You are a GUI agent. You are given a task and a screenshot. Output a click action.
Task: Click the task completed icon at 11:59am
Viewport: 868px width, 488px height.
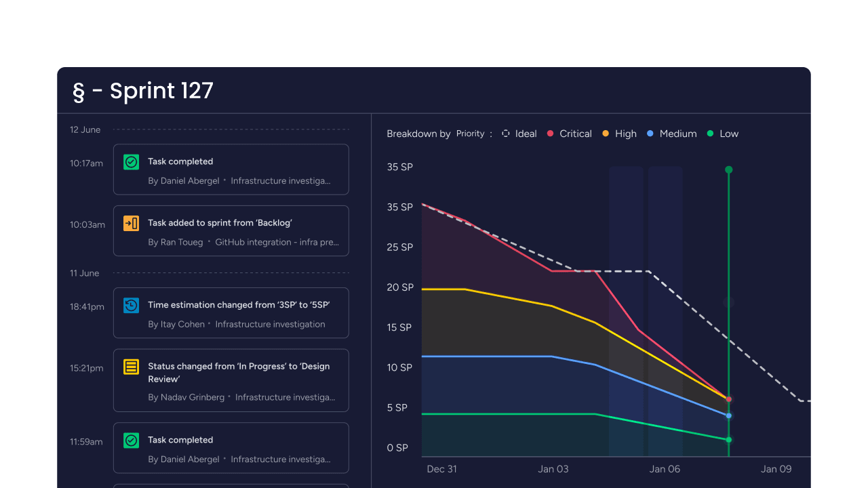click(131, 440)
